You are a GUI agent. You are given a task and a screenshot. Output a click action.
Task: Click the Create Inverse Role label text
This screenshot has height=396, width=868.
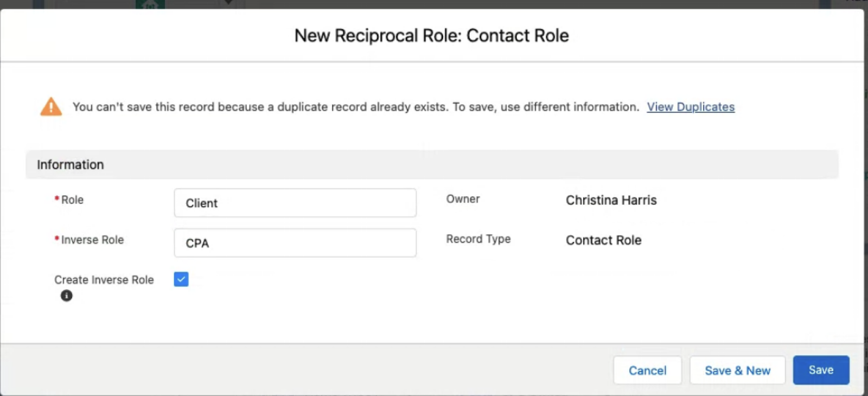point(104,280)
